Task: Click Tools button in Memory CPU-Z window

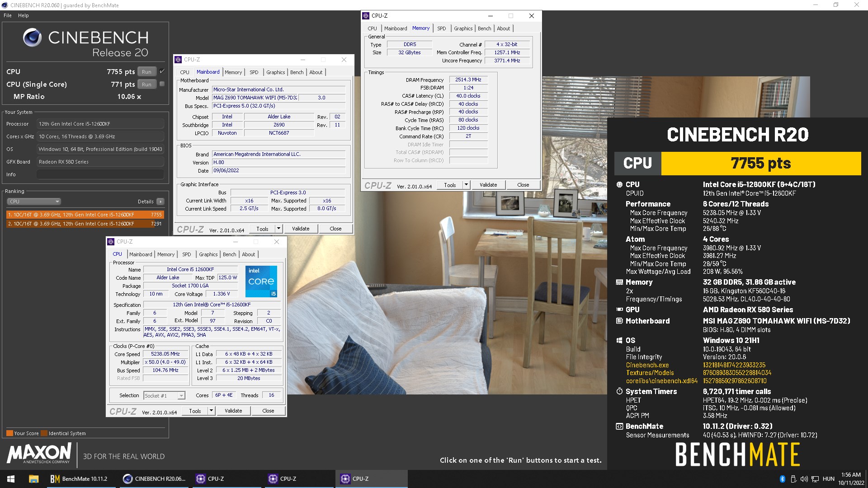Action: (450, 185)
